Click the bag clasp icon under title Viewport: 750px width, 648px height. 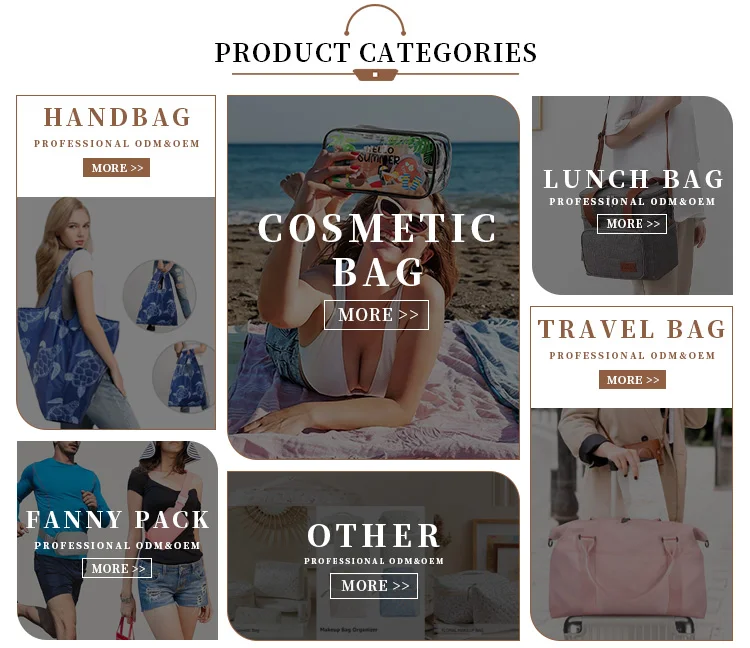coord(375,75)
